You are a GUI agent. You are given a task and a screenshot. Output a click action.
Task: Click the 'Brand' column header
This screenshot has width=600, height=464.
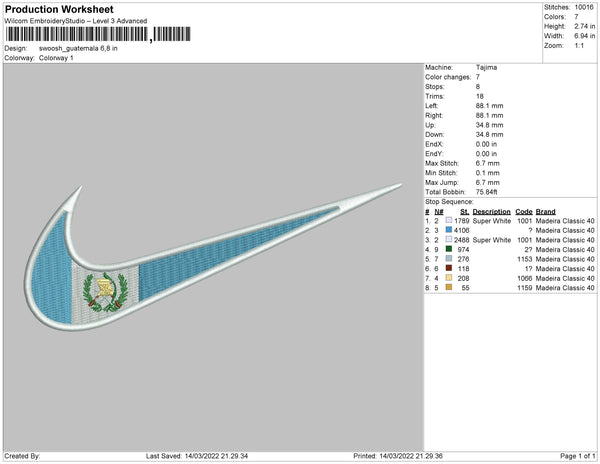point(545,212)
